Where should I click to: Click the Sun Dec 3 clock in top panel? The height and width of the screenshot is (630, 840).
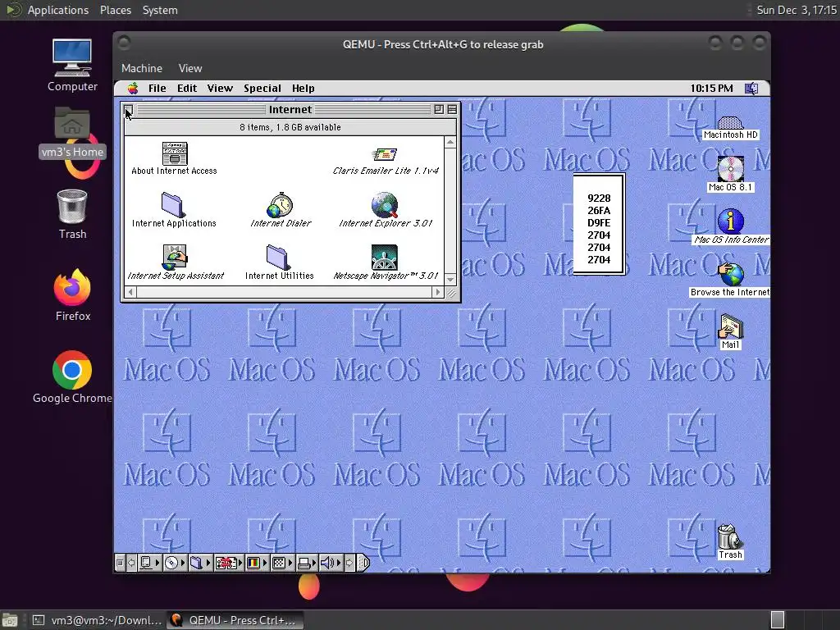[796, 10]
